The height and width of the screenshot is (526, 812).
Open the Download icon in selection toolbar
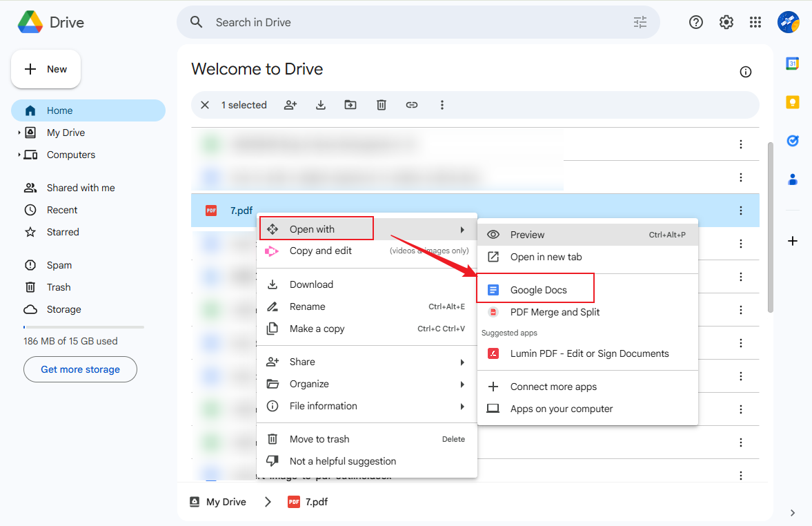pos(320,105)
